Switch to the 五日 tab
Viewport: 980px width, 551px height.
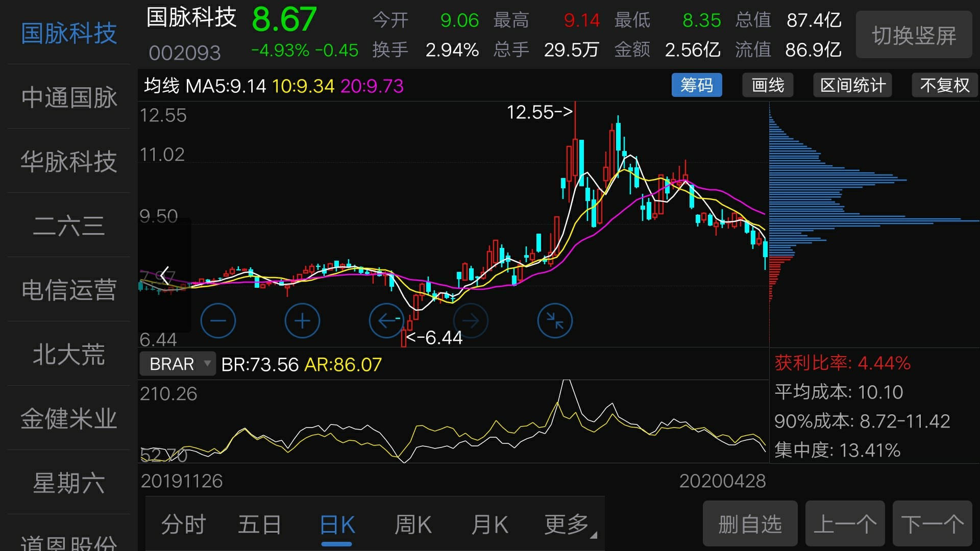[260, 524]
